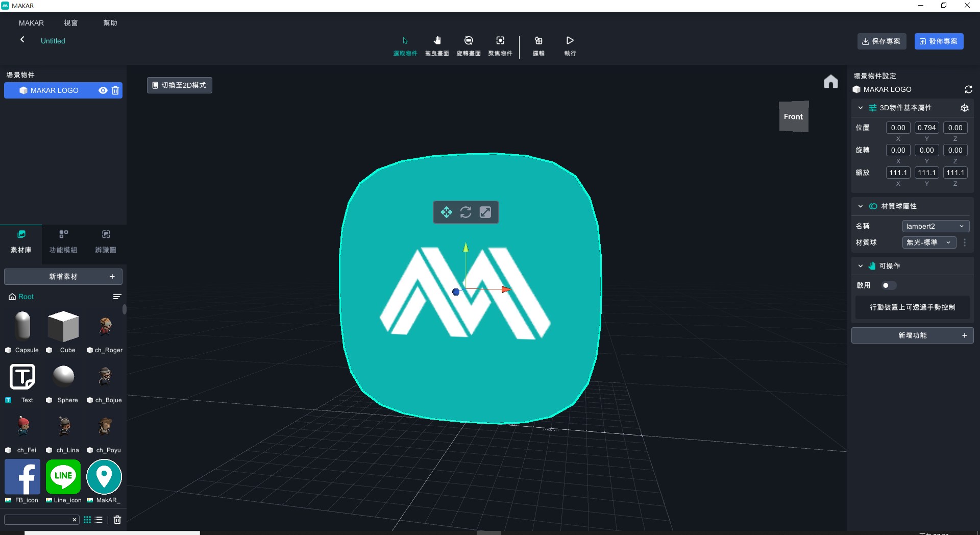Select the rotate gizmo icon

(x=465, y=212)
